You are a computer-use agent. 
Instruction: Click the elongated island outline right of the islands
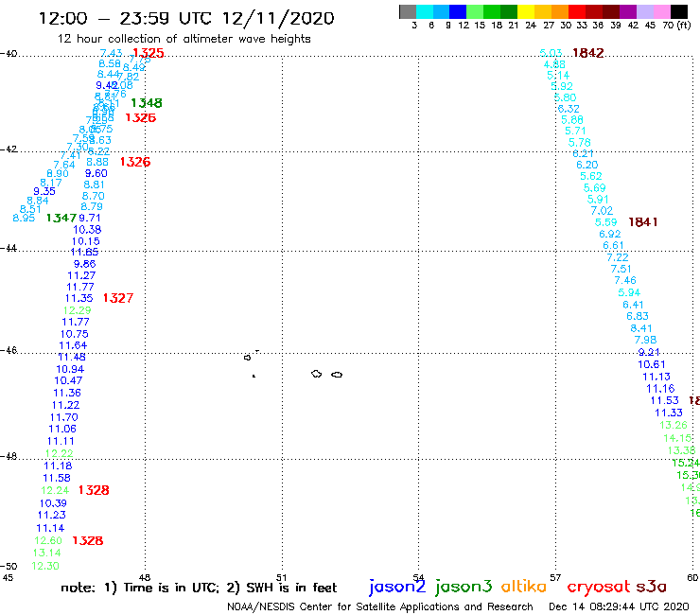pos(337,375)
